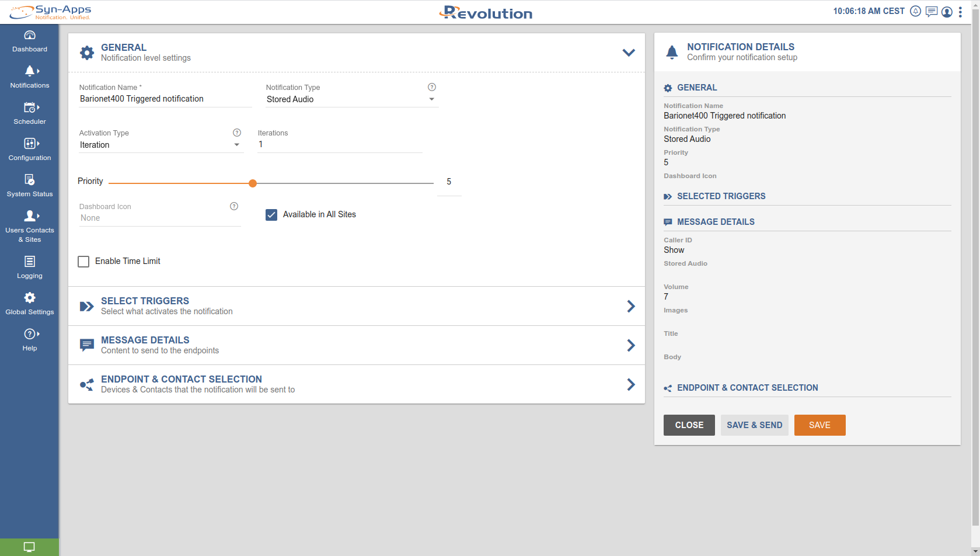
Task: Collapse the General section chevron
Action: tap(628, 53)
